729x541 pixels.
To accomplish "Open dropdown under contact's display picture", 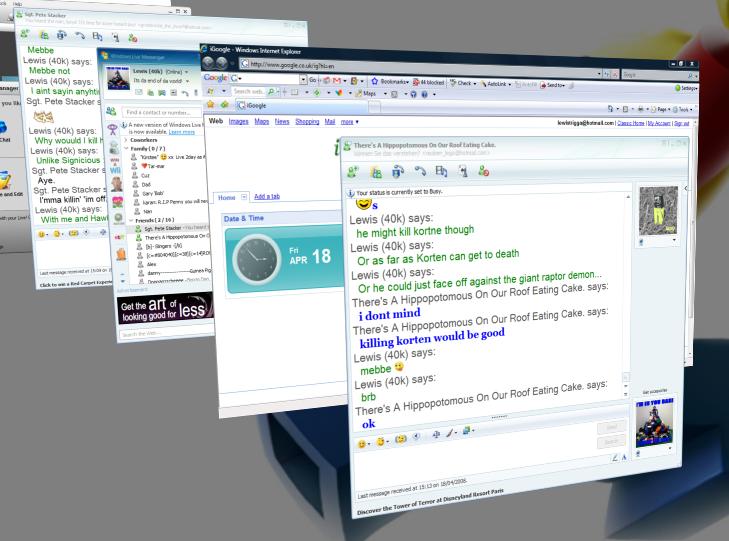I will pyautogui.click(x=674, y=240).
